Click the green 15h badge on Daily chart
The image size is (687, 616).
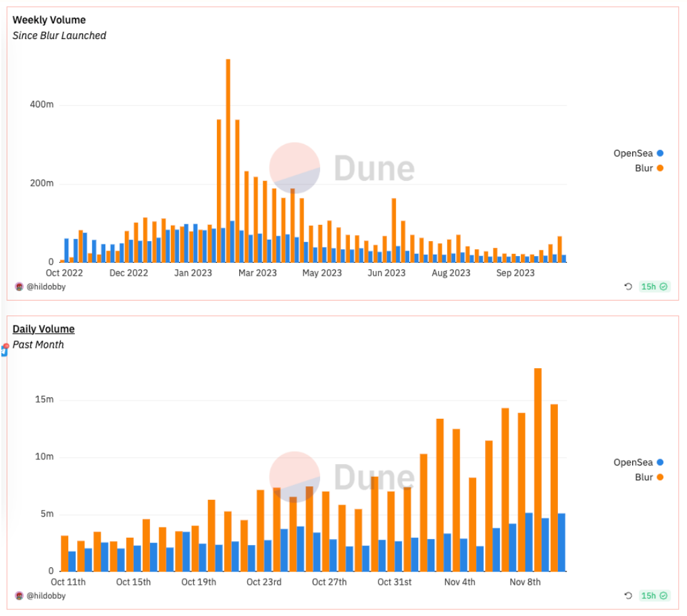tap(653, 596)
